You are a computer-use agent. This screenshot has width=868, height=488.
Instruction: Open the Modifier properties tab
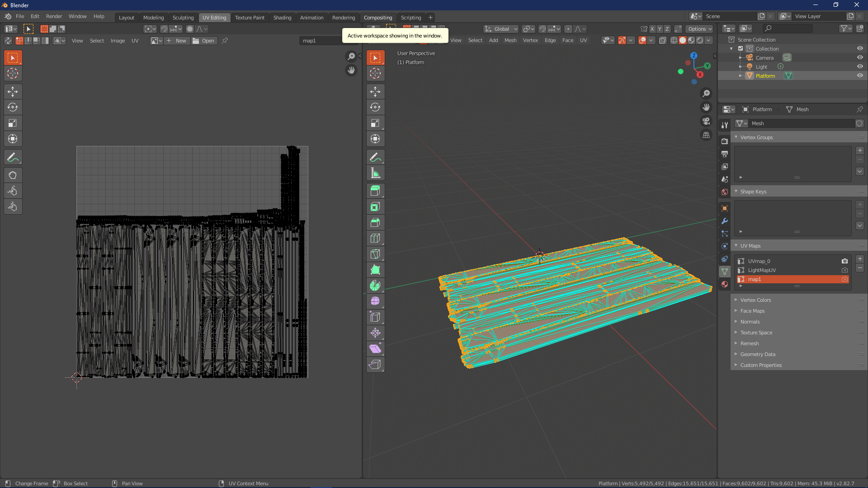[725, 221]
